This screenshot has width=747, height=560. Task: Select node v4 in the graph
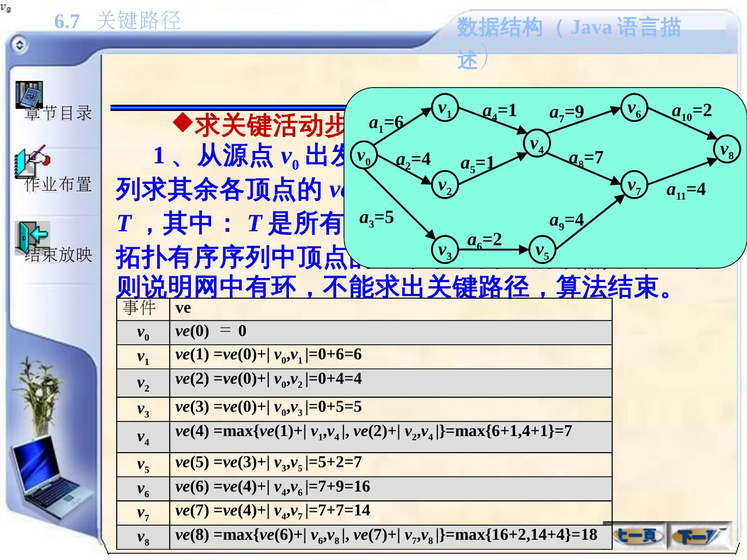537,144
